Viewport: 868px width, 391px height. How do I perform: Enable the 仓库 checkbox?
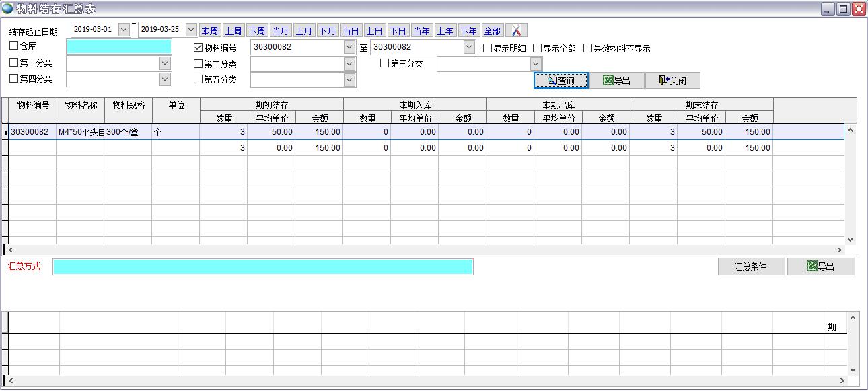14,46
